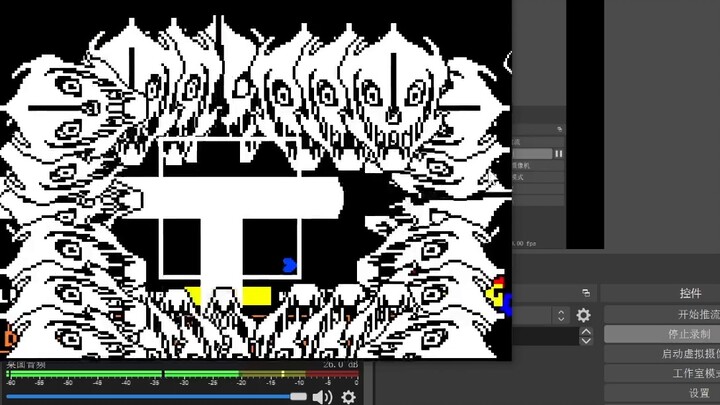Click the volume slider handle
Viewport: 720px width, 405px height.
(x=298, y=396)
